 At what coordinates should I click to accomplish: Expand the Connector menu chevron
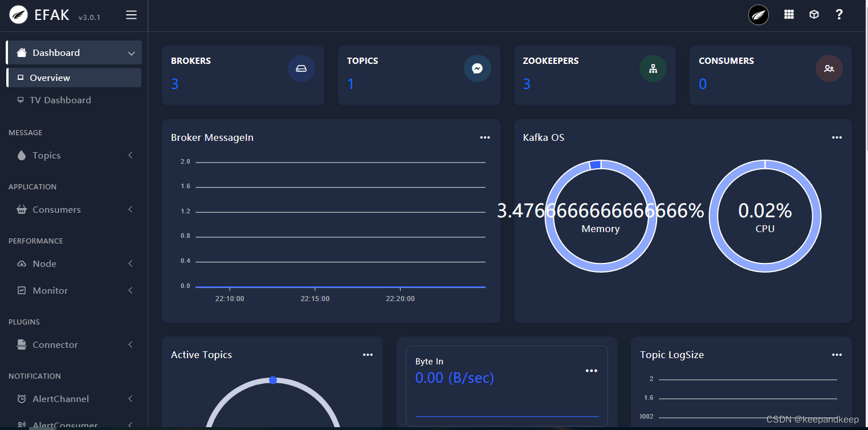[131, 344]
